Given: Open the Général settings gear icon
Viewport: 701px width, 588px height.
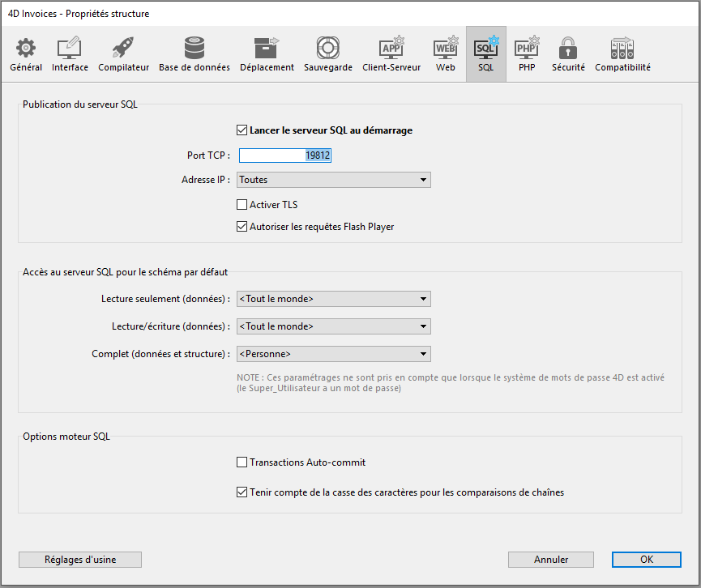Looking at the screenshot, I should [26, 49].
